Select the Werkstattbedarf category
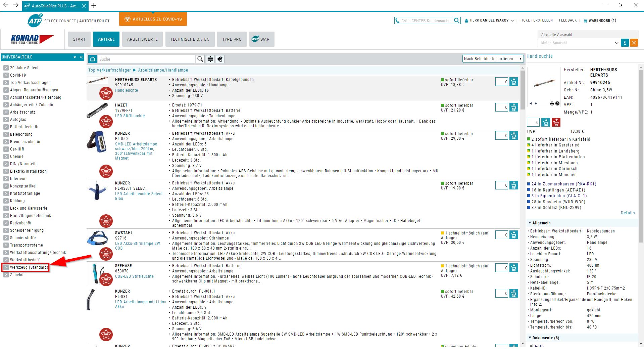The image size is (644, 349). [25, 260]
